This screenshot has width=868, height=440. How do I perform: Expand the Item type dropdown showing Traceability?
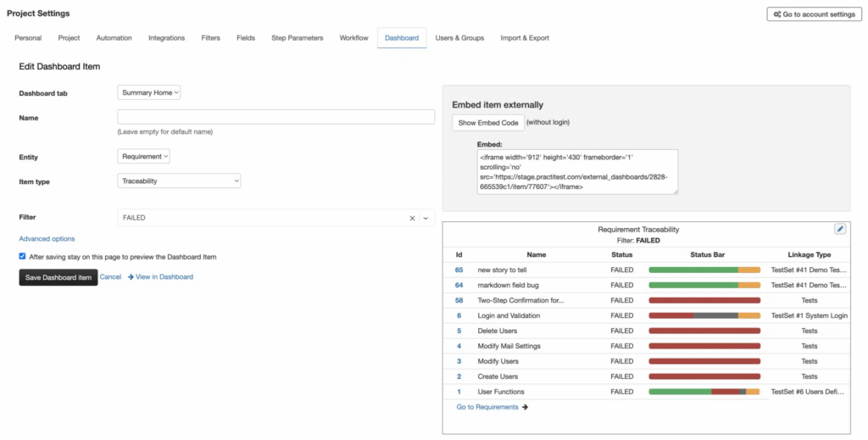[179, 181]
